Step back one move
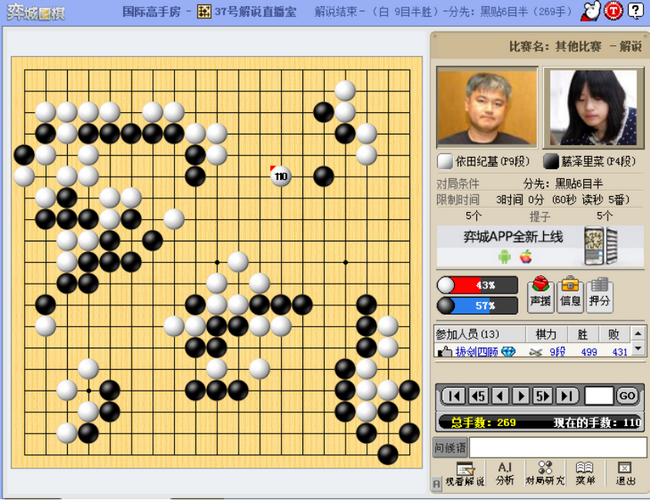Viewport: 650px width, 500px height. [500, 396]
